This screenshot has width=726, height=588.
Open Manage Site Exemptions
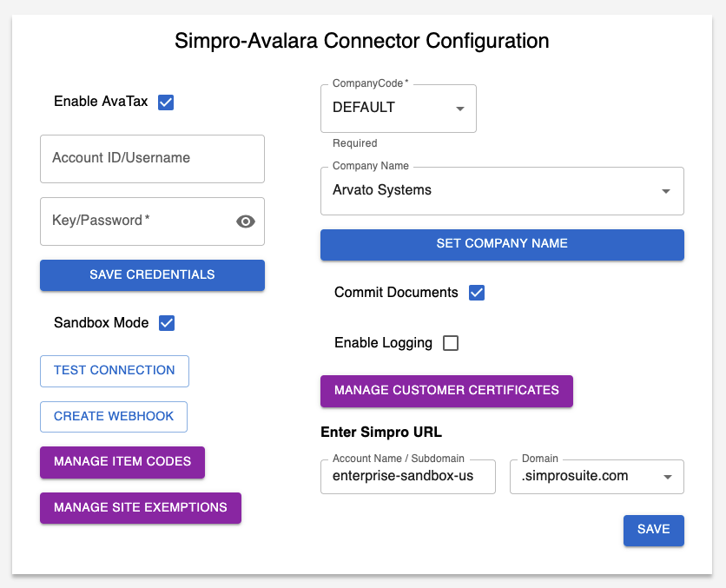[140, 508]
